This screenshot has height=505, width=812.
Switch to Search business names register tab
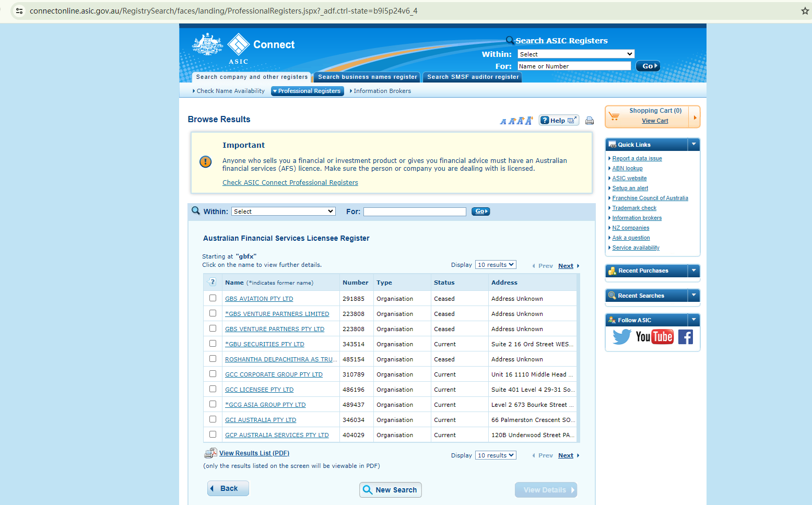tap(368, 77)
